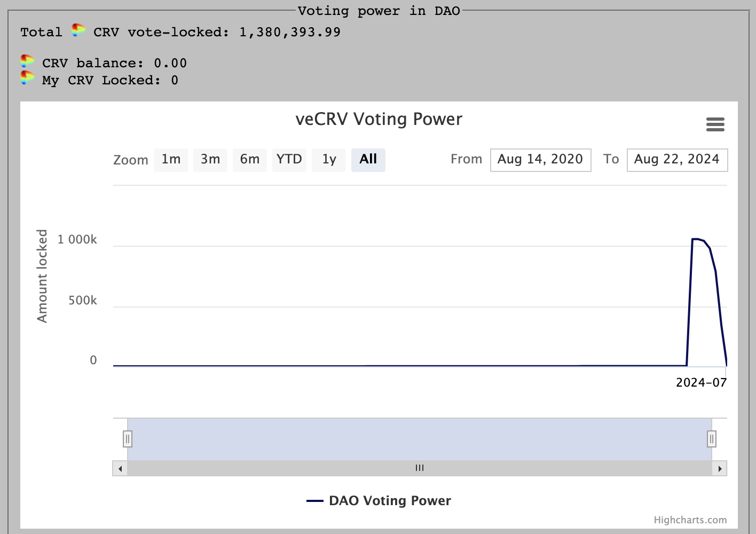Click the scrollbar left arrow
This screenshot has width=756, height=534.
point(120,469)
